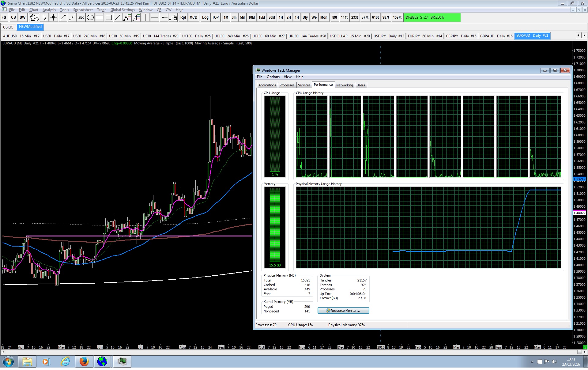Switch to the Processes tab
Screen dimensions: 588x370
(x=287, y=85)
